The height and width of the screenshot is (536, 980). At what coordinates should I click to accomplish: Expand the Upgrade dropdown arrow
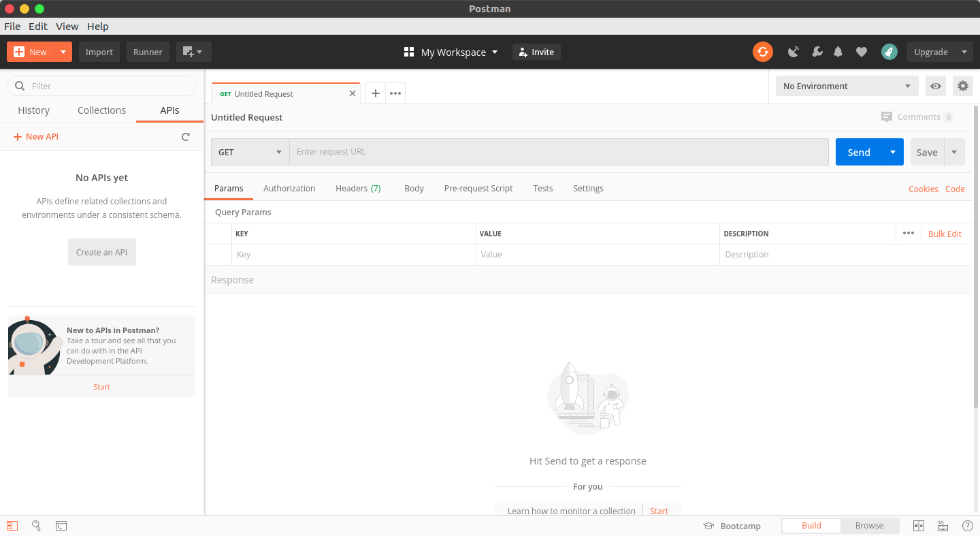coord(964,52)
